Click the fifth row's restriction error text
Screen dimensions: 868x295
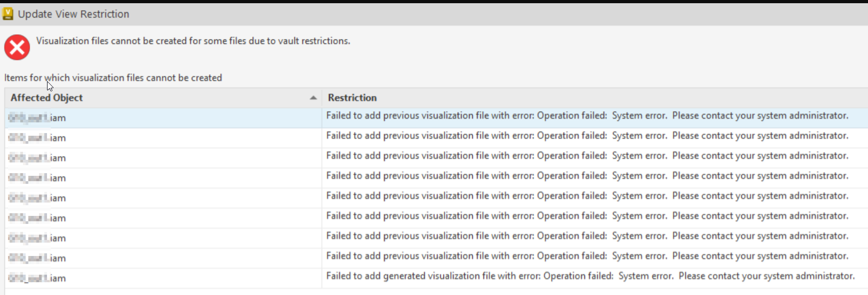point(587,196)
